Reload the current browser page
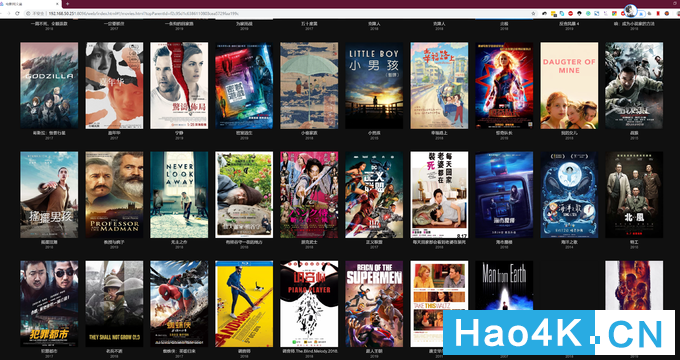 17,13
